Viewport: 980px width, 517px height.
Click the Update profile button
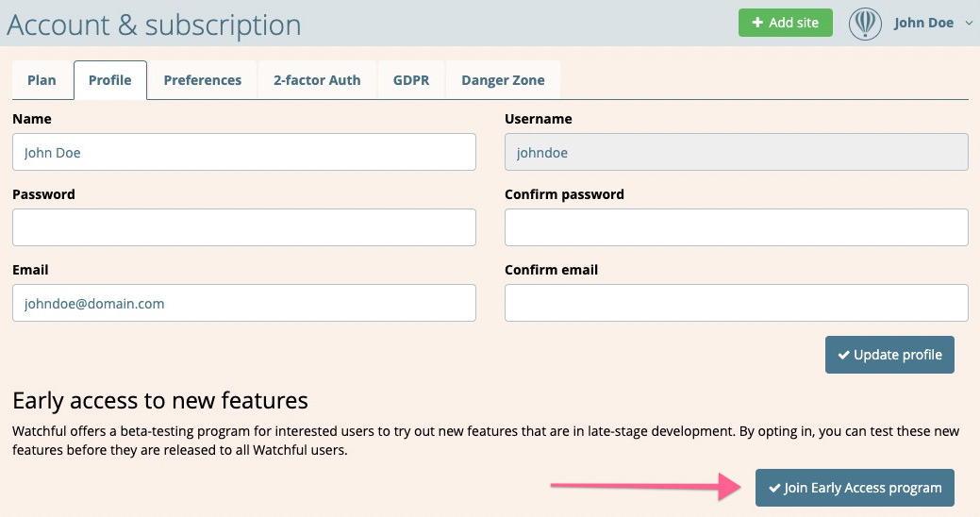click(x=889, y=355)
